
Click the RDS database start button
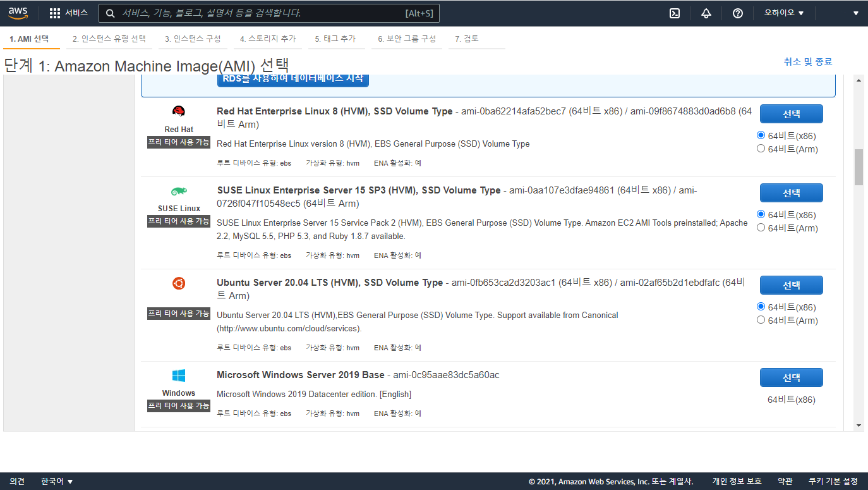(293, 79)
